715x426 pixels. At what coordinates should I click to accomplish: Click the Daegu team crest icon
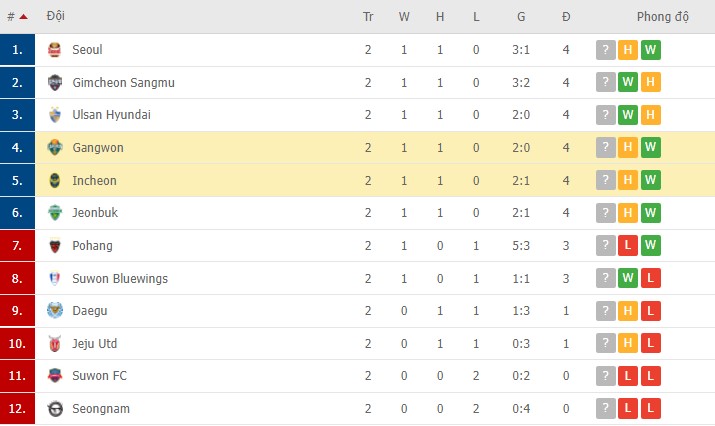coord(55,311)
